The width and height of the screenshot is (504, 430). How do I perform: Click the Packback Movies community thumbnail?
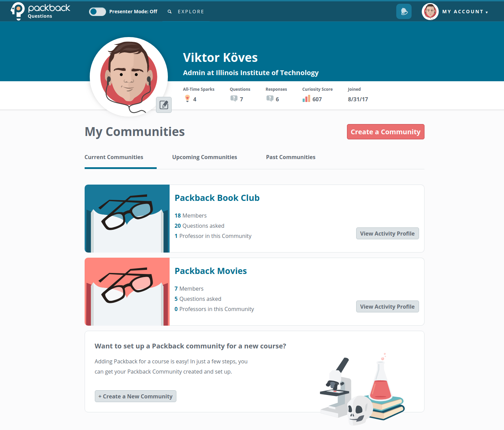(127, 292)
